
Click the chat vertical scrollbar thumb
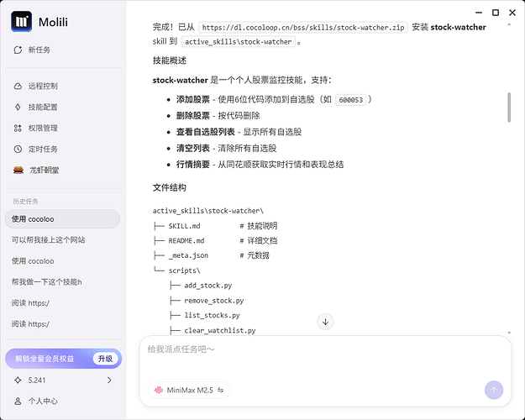pos(509,108)
